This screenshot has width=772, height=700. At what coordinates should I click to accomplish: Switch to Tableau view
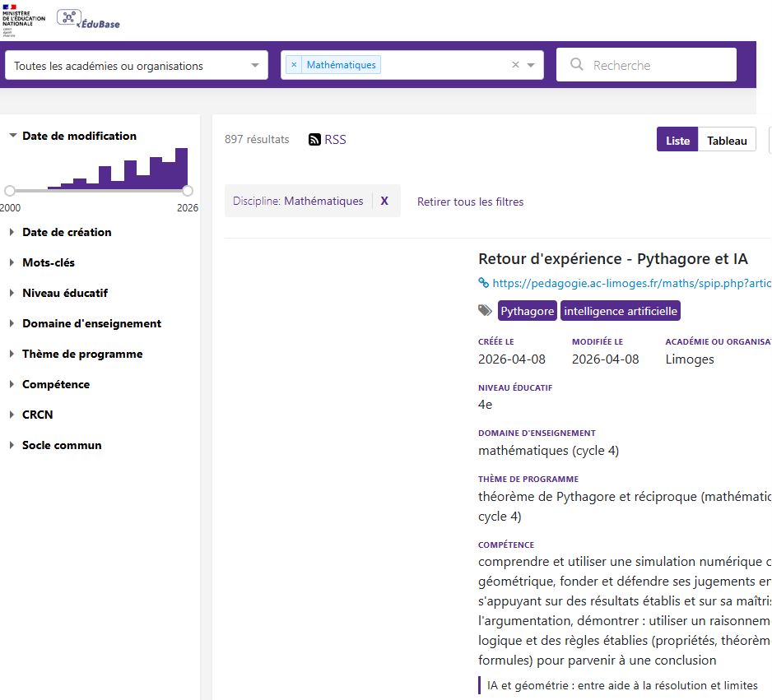tap(727, 141)
